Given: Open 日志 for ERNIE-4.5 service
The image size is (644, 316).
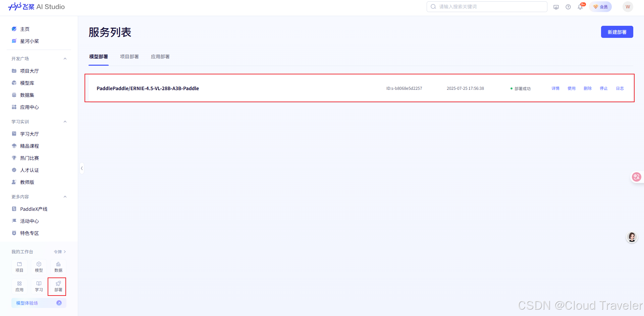Looking at the screenshot, I should pos(620,88).
